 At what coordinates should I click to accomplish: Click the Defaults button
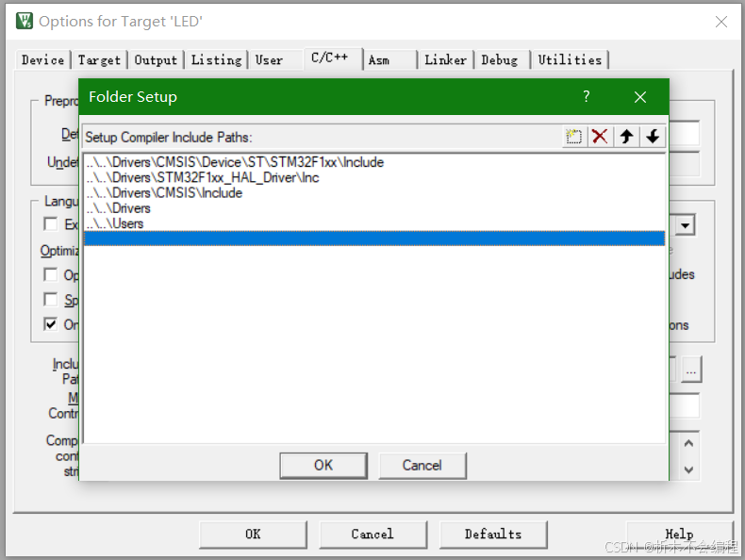(x=493, y=535)
